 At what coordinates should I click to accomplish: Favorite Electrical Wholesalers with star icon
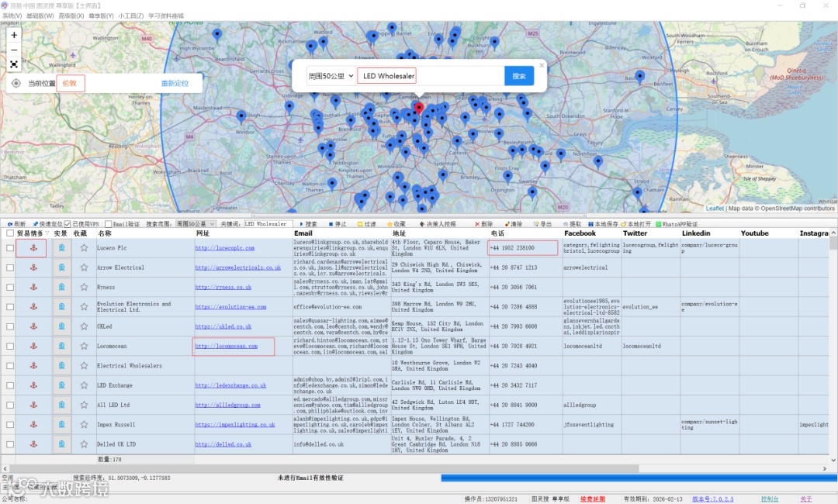tap(84, 366)
